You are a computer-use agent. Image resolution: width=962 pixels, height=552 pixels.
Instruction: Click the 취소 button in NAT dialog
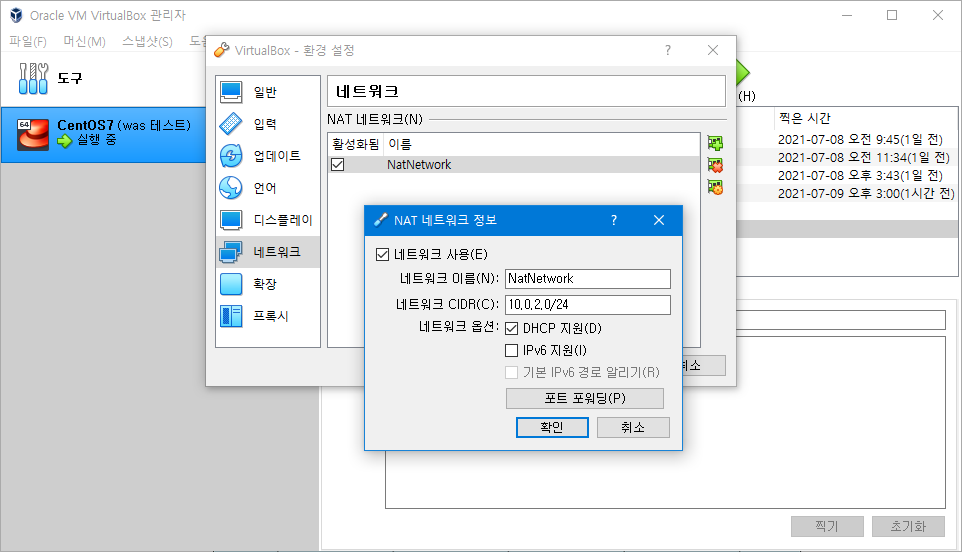633,427
